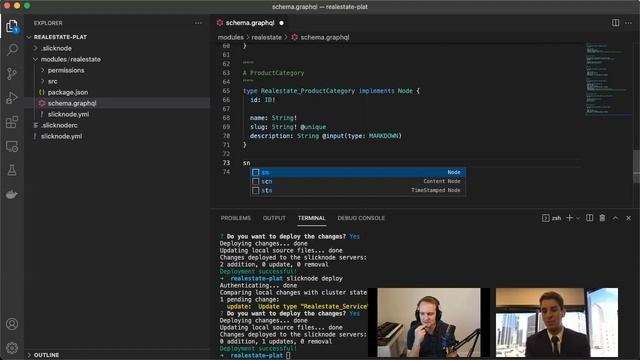Open the Search view in activity bar
640x360 pixels.
12,50
